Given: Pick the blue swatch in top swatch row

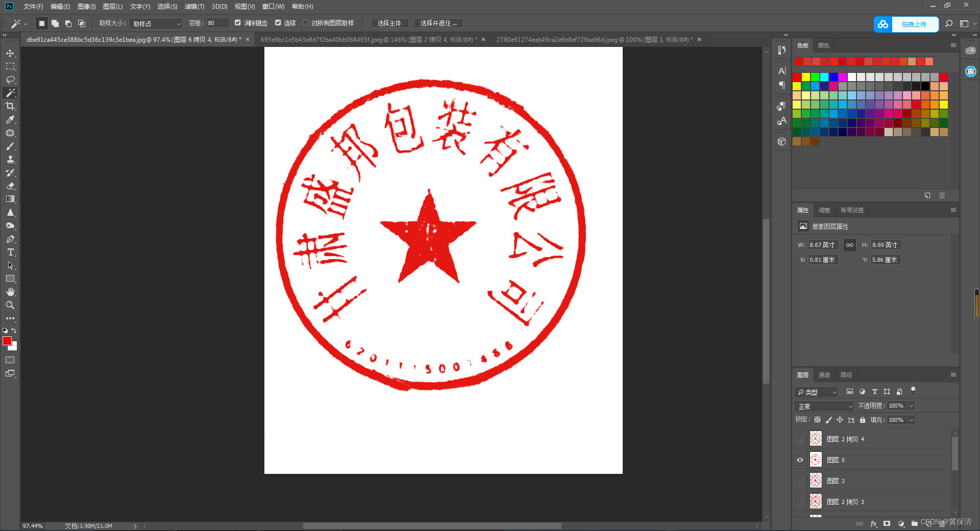Looking at the screenshot, I should pyautogui.click(x=834, y=77).
